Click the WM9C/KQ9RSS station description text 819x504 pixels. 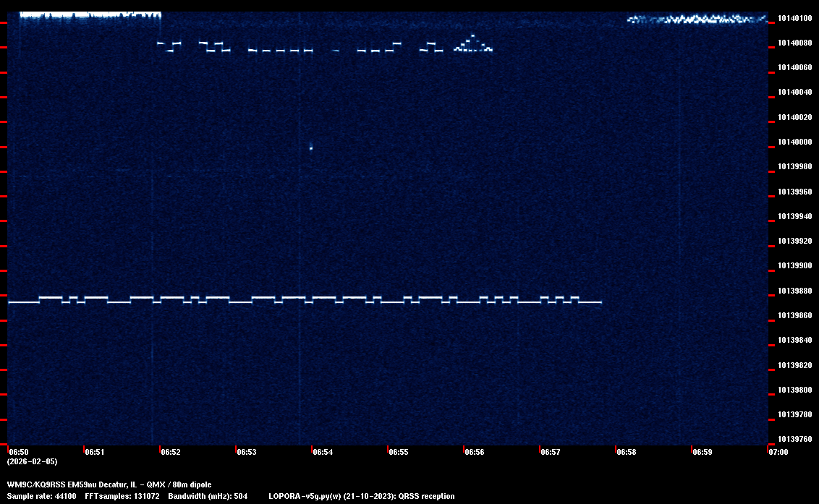[x=109, y=484]
